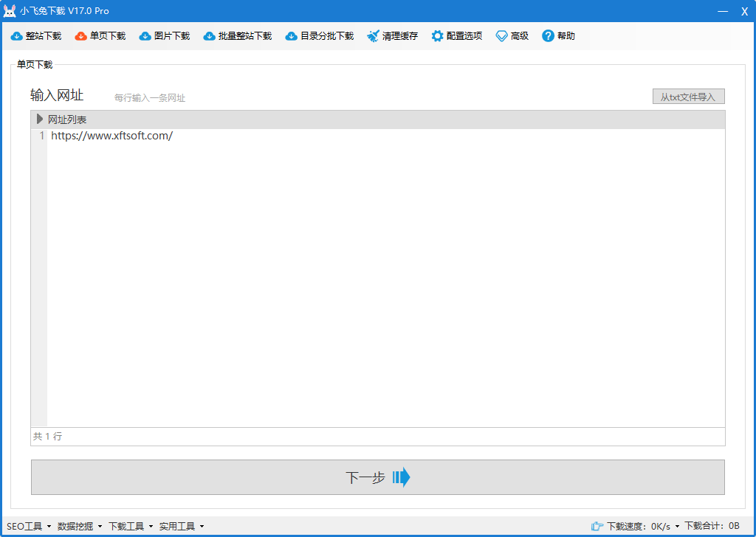This screenshot has width=756, height=537.
Task: Select the orange 单页下载 icon
Action: click(x=81, y=36)
